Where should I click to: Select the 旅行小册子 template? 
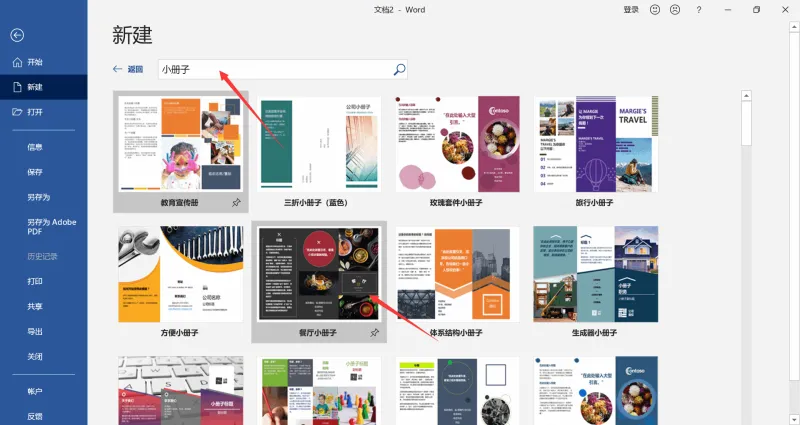coord(596,144)
